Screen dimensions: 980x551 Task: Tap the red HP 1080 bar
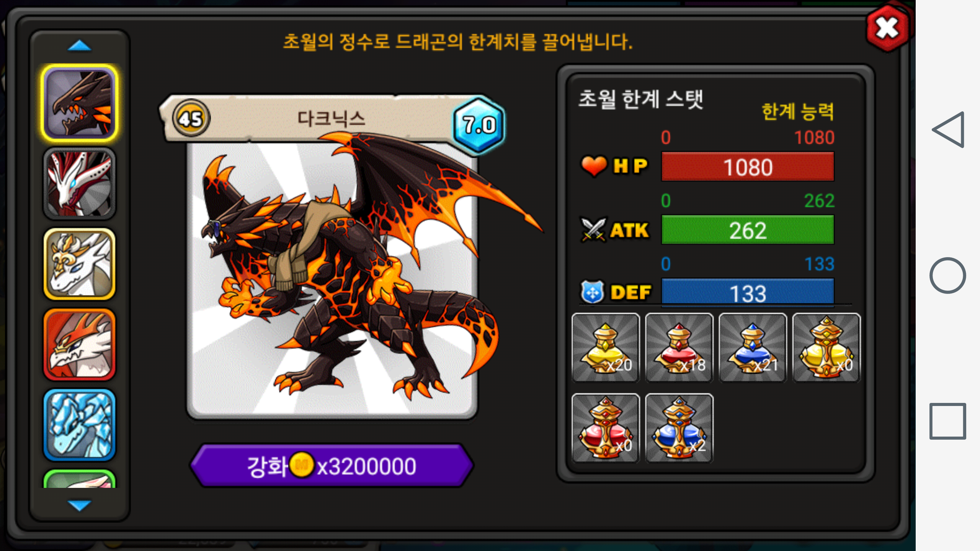[x=748, y=166]
